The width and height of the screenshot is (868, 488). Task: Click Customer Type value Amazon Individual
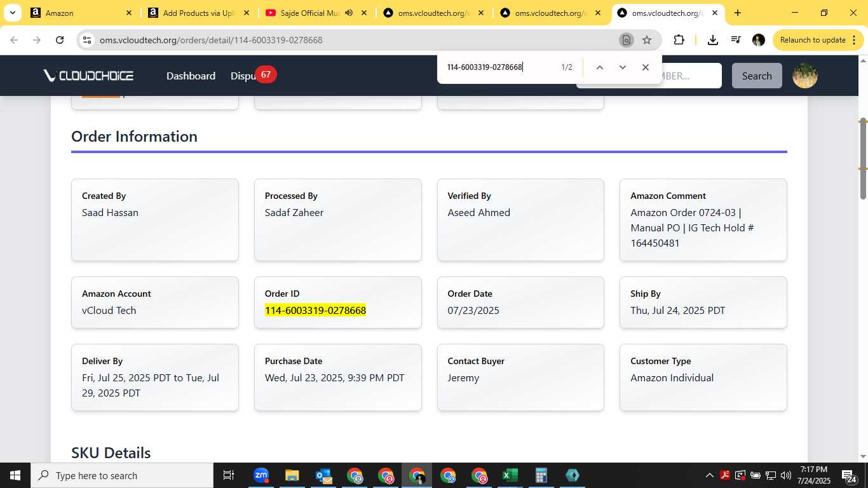(x=672, y=377)
